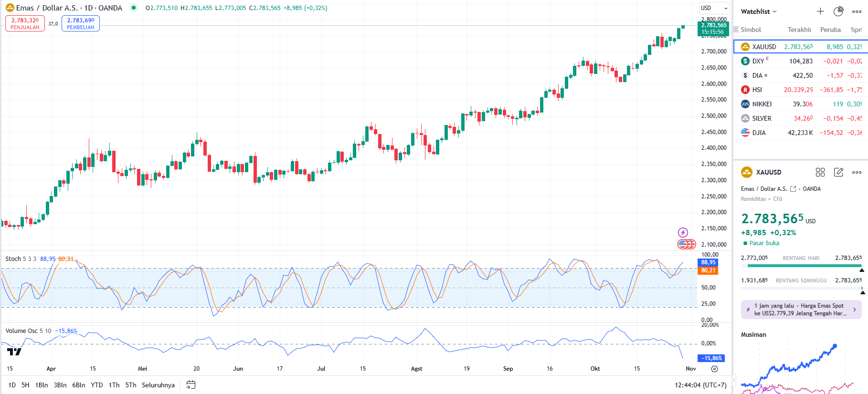Select the 1Bln time range tab

[x=42, y=385]
